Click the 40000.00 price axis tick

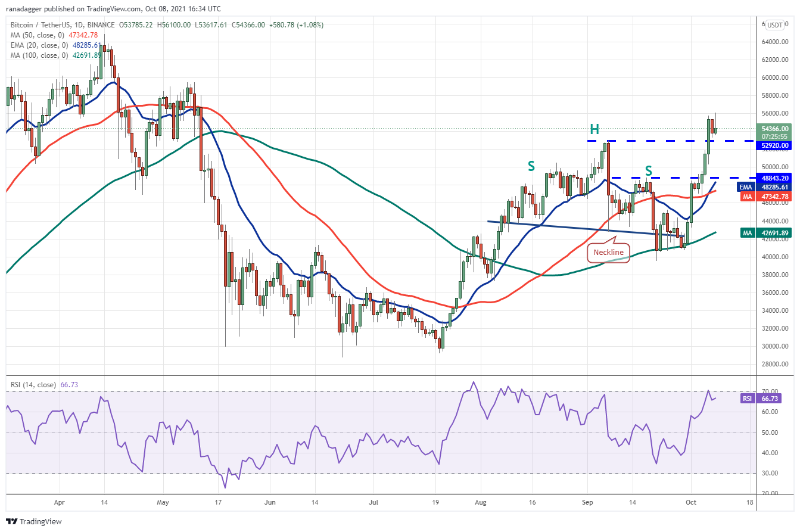(774, 257)
